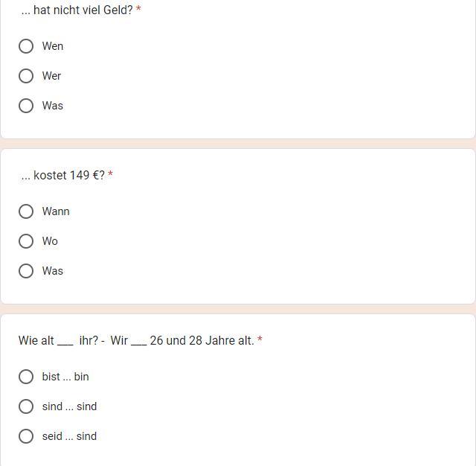Click 'Was' label text in kostet question
This screenshot has height=466, width=476.
coord(53,271)
